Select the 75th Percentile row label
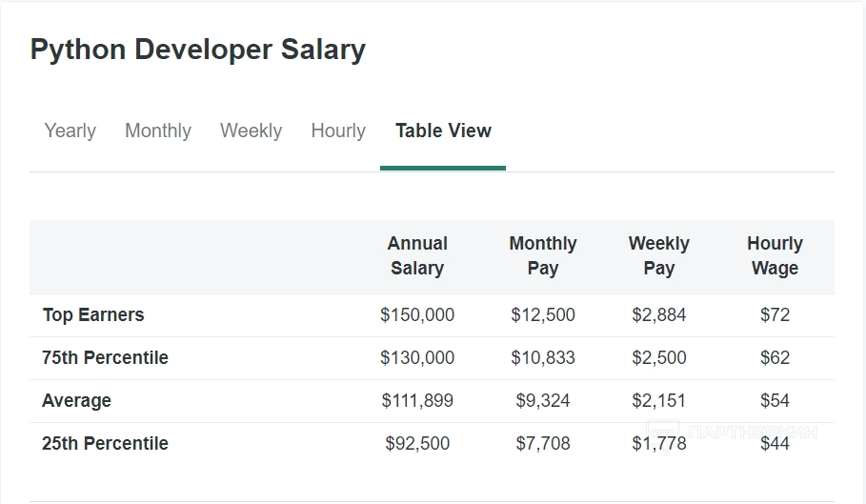Screen dimensions: 866x504 click(105, 357)
